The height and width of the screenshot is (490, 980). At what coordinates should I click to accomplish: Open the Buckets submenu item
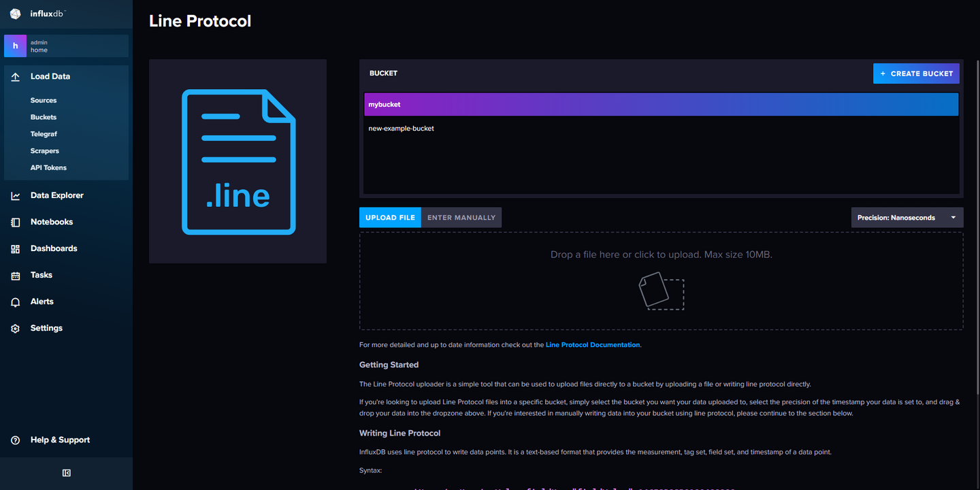coord(44,117)
